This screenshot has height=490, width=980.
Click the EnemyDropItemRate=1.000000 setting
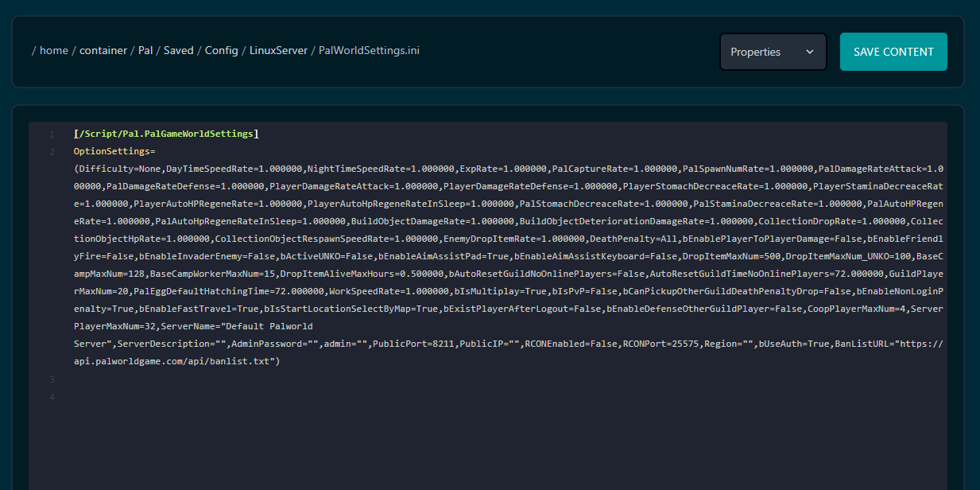coord(515,239)
